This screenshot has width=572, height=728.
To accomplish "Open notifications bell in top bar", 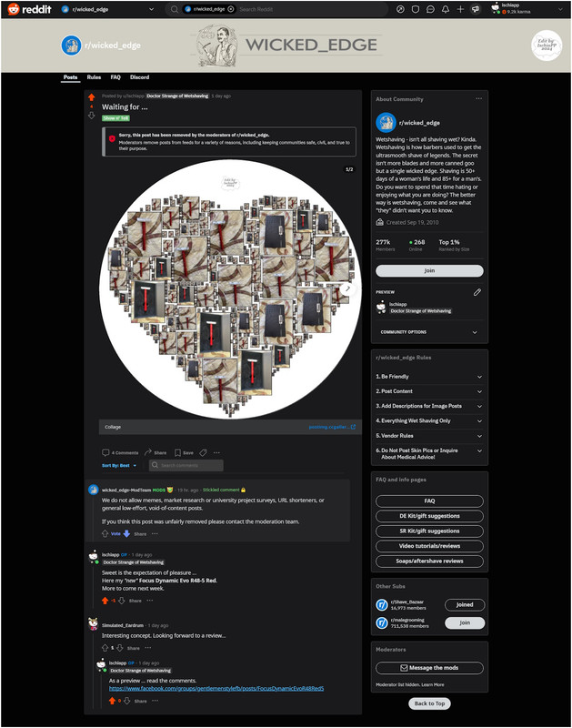I will coord(446,9).
